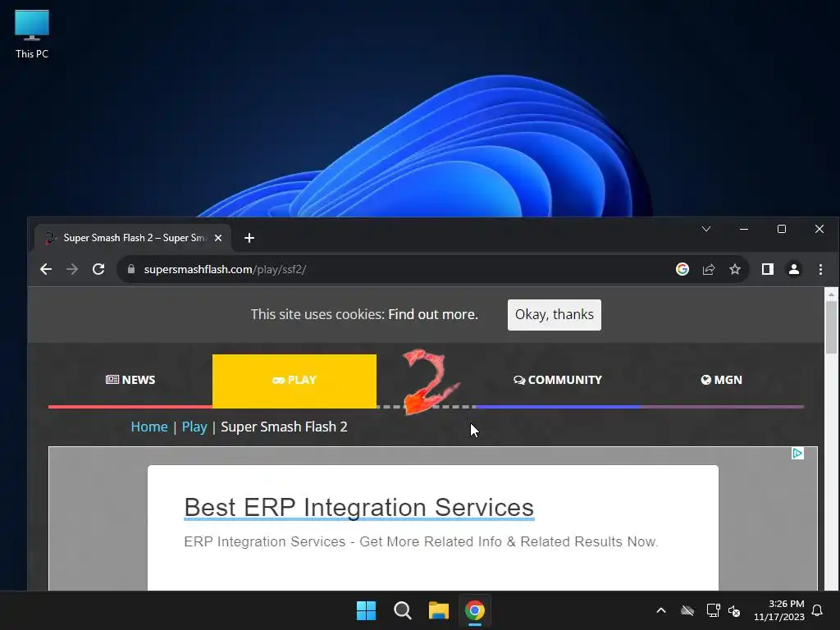Open Chrome side panel

768,269
